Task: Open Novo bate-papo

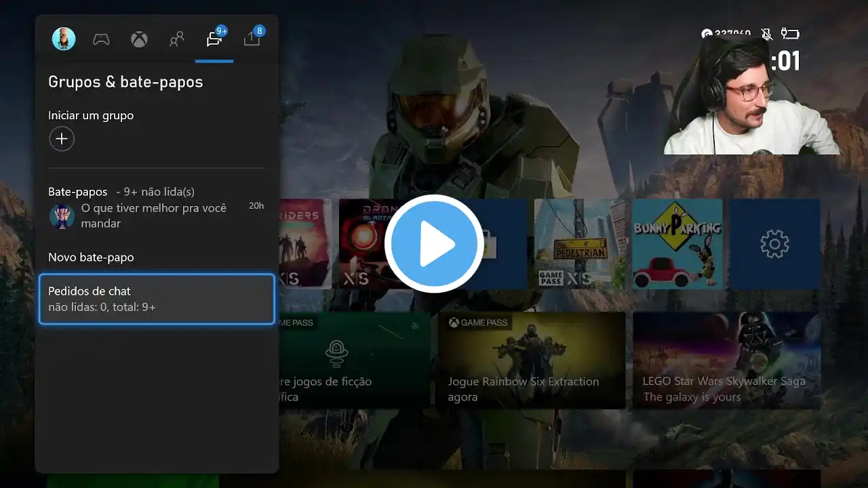Action: point(91,258)
